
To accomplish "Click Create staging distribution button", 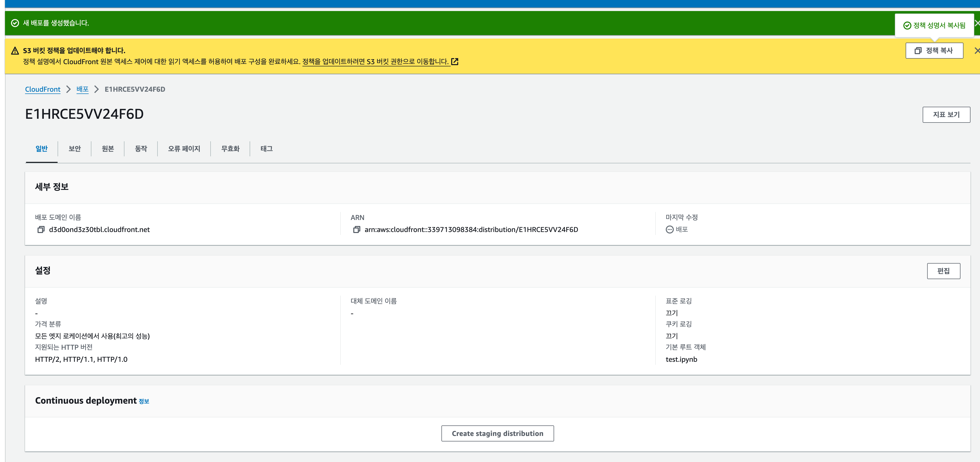I will pyautogui.click(x=497, y=433).
